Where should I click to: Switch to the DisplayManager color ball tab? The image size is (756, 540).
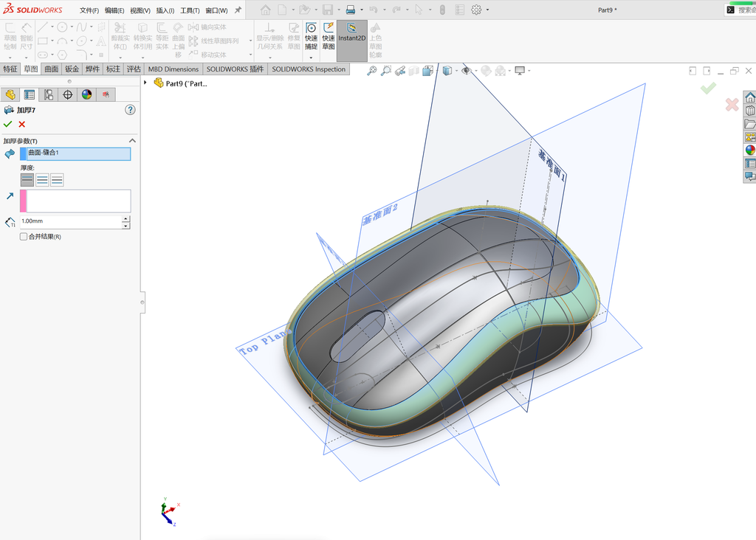pyautogui.click(x=87, y=95)
